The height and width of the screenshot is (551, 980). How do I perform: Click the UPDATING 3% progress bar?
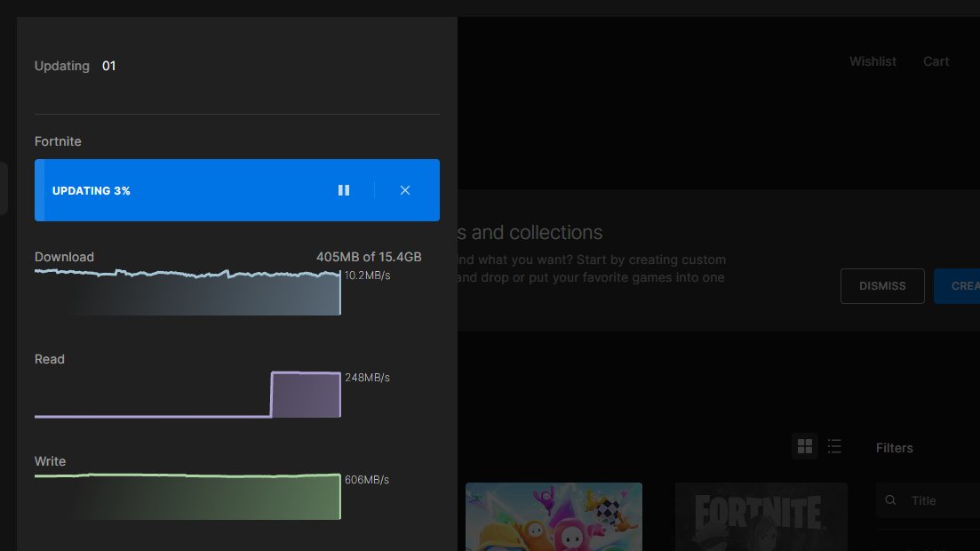coord(237,190)
